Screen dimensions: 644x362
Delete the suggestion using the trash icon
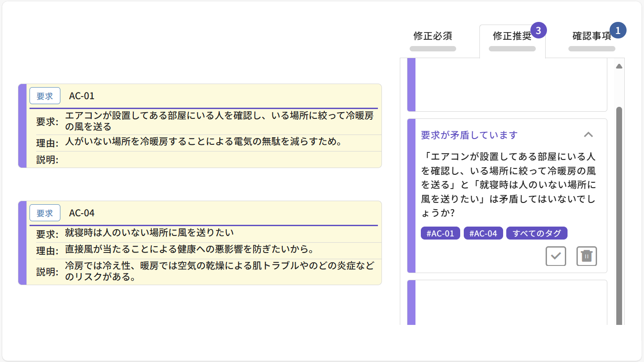pos(586,256)
